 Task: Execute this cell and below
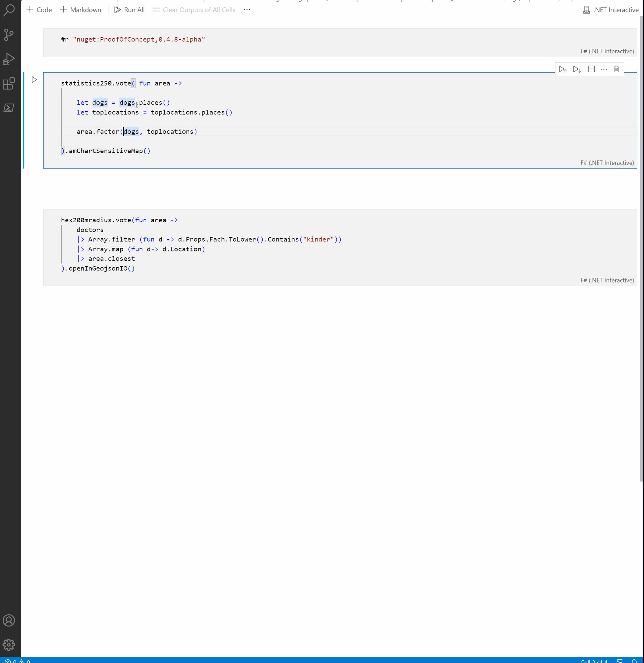tap(577, 69)
